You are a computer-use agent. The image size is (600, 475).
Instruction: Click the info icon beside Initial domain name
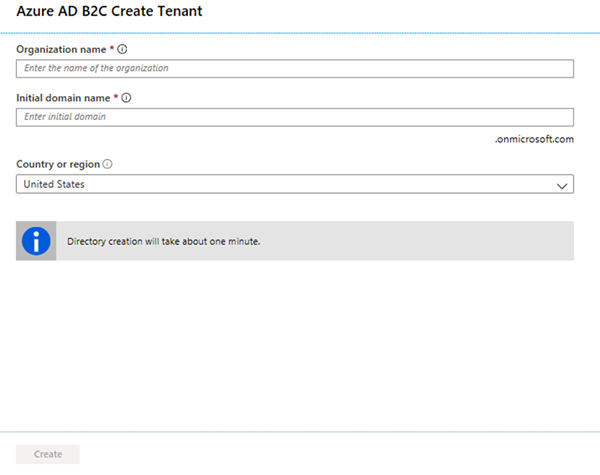(127, 98)
